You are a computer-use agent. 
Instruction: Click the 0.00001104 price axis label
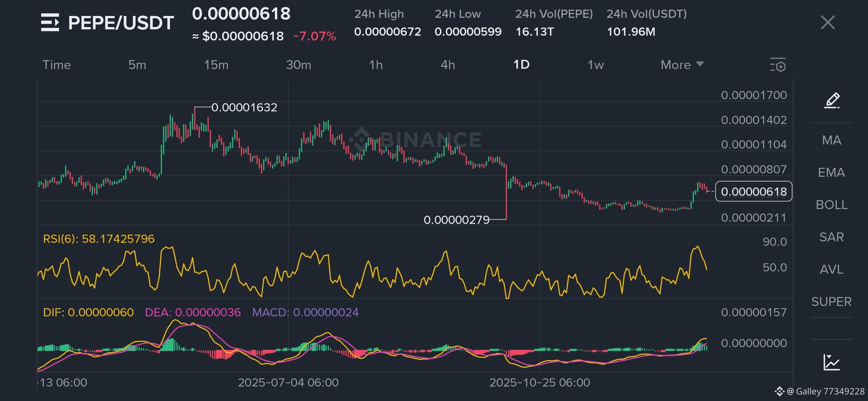coord(754,144)
